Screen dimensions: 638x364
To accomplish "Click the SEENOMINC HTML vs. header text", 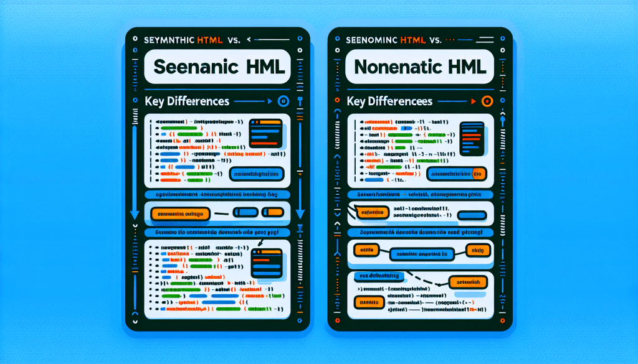I will 394,40.
